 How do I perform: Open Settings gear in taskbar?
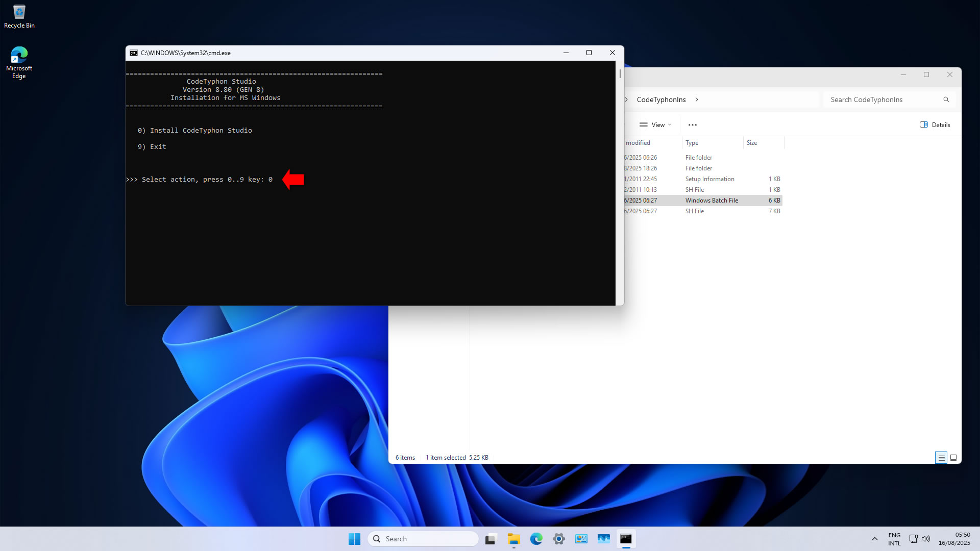[x=558, y=539]
